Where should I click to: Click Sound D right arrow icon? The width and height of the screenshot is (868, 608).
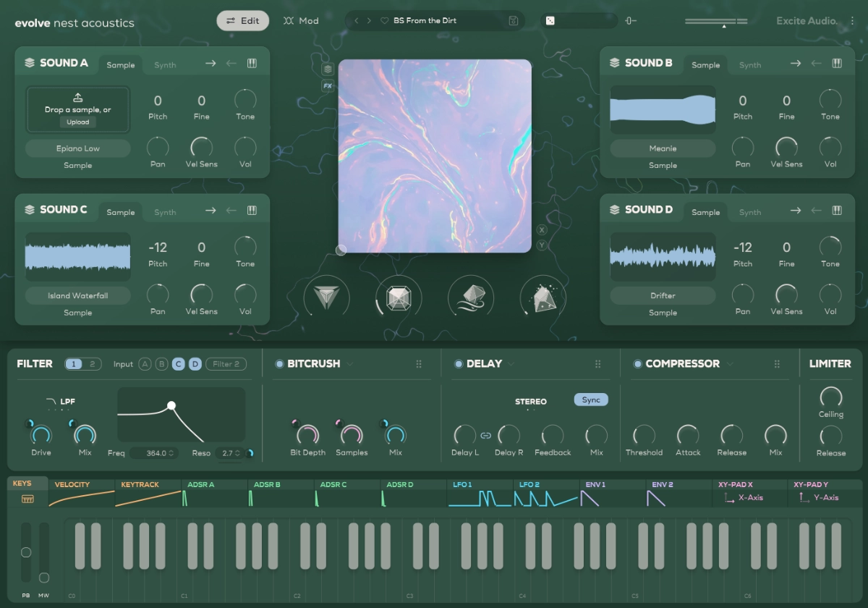click(x=796, y=211)
